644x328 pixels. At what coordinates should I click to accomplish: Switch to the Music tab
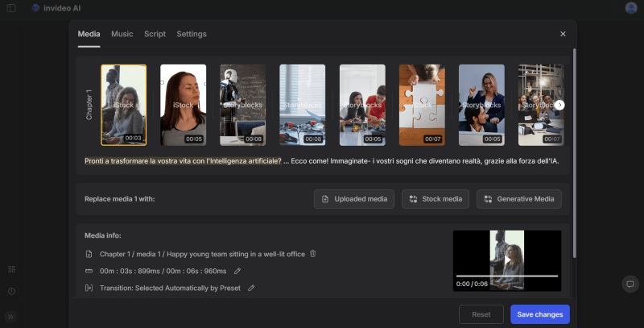click(122, 34)
